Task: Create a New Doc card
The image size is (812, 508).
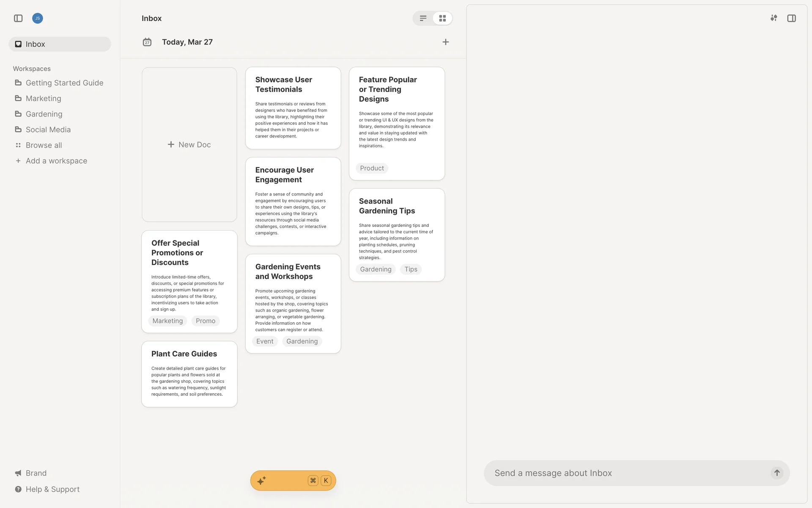Action: pos(189,144)
